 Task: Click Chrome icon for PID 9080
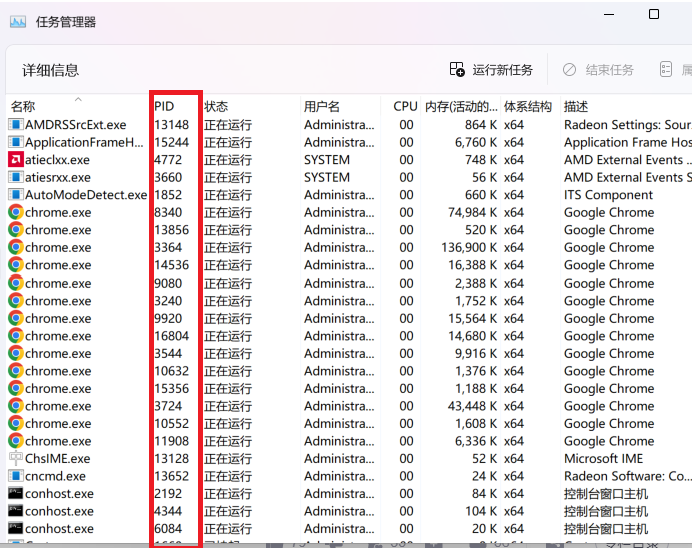pyautogui.click(x=16, y=283)
